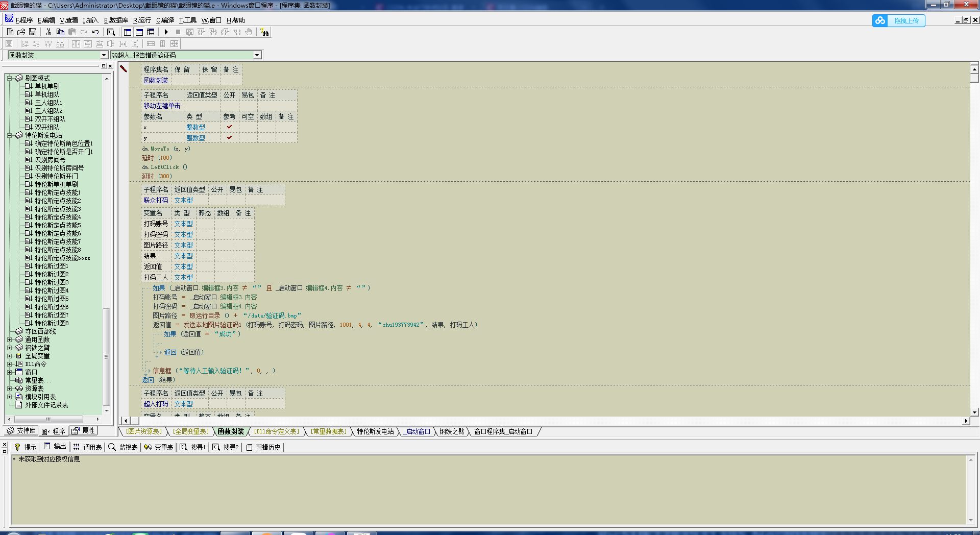Close the bottom output panel with X icon
This screenshot has height=535, width=980.
coord(5,445)
